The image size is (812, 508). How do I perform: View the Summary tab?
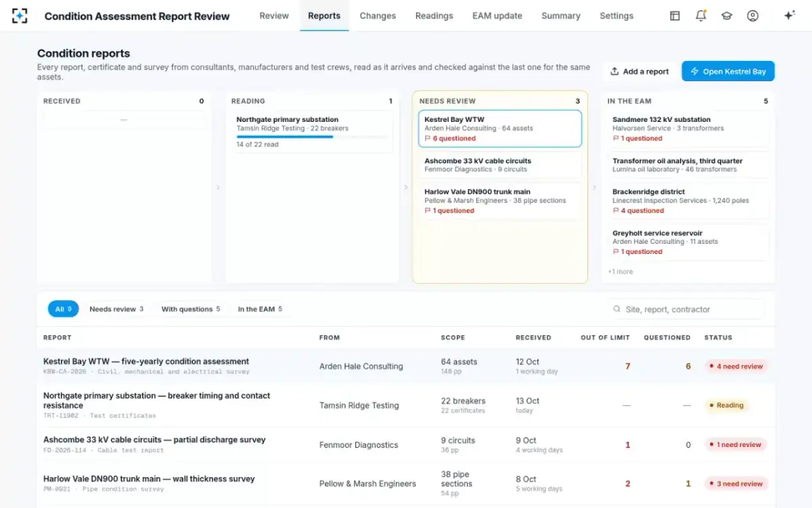click(561, 16)
